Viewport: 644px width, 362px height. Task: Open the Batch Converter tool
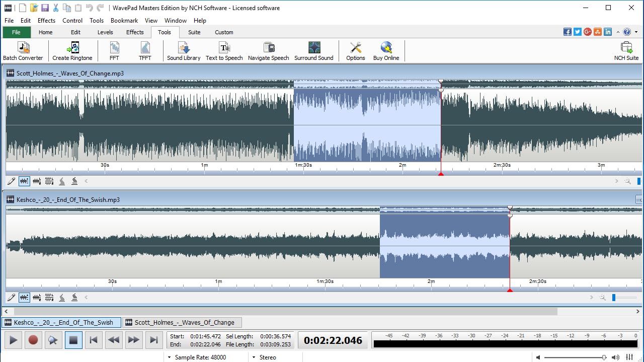pyautogui.click(x=23, y=50)
